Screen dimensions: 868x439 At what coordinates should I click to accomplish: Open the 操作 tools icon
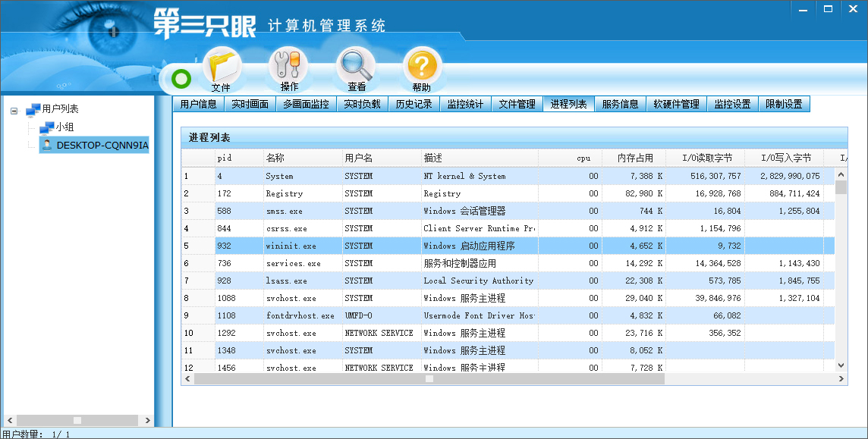[288, 71]
